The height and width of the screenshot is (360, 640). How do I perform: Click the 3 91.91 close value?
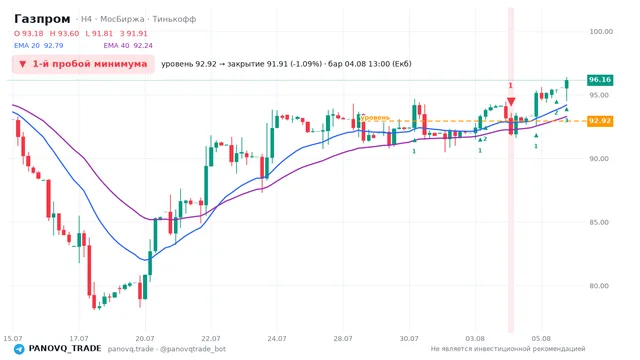tap(133, 33)
